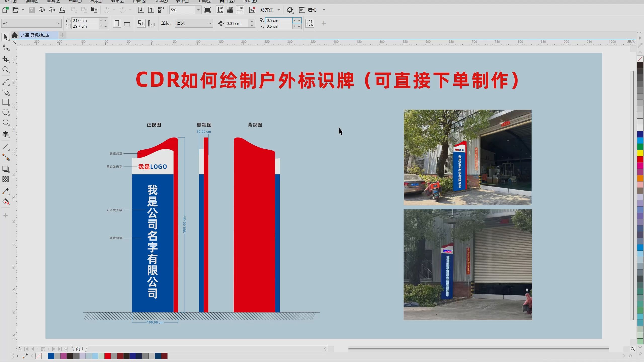Open the units 厘米 dropdown
The height and width of the screenshot is (362, 644).
coord(210,23)
